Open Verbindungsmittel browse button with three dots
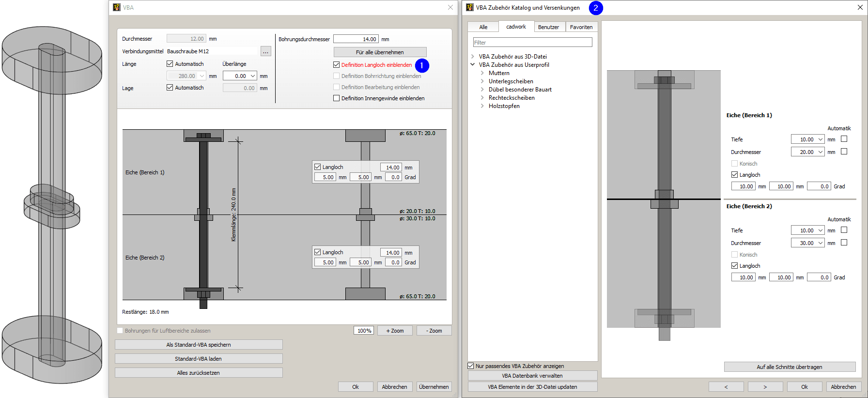The width and height of the screenshot is (868, 398). click(x=265, y=51)
